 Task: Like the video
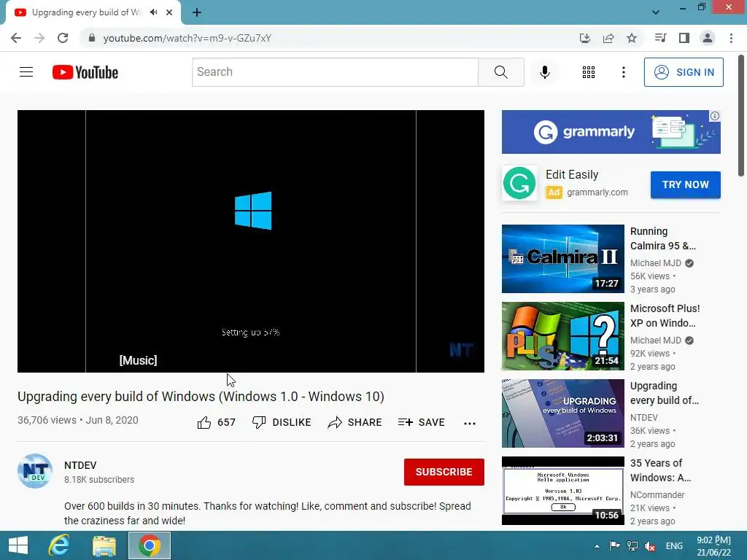pos(216,422)
